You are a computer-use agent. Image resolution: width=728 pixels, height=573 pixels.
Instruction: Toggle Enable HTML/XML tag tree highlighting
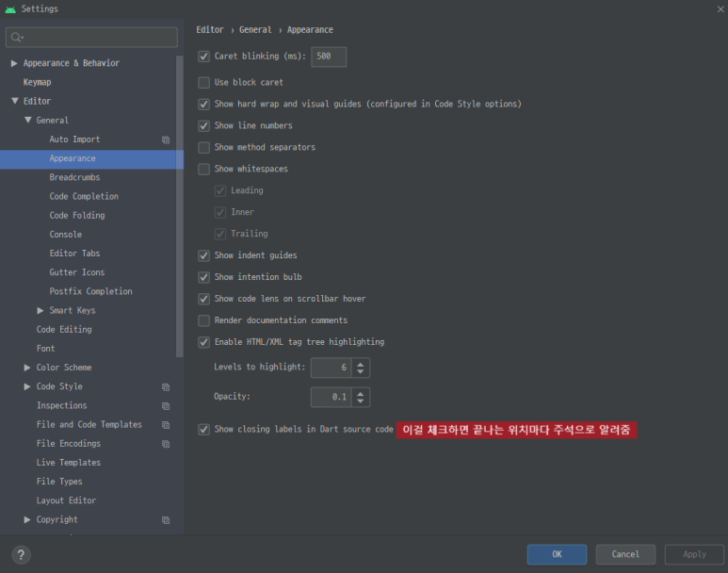click(x=203, y=342)
